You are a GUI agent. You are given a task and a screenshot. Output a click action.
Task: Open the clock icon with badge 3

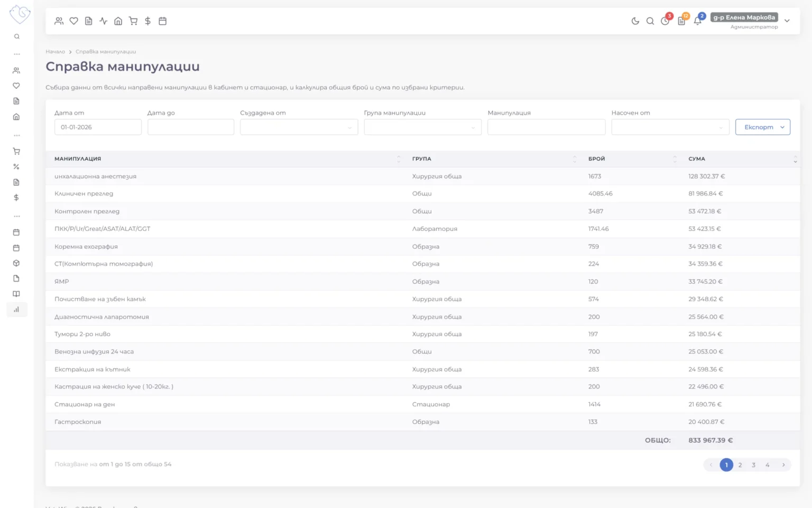coord(666,21)
